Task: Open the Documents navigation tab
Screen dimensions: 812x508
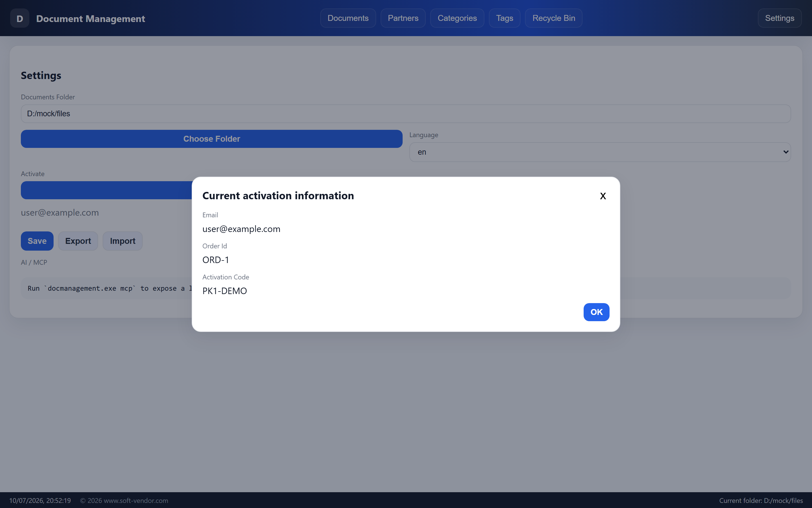Action: pyautogui.click(x=348, y=18)
